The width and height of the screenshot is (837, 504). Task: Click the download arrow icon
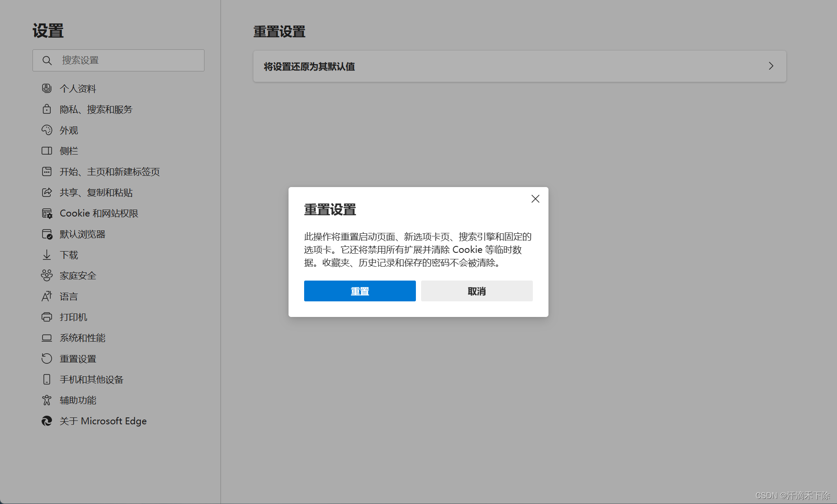47,255
